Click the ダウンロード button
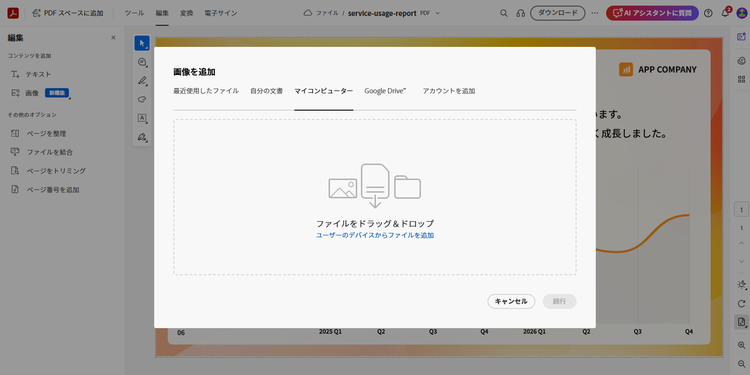750x375 pixels. (557, 13)
